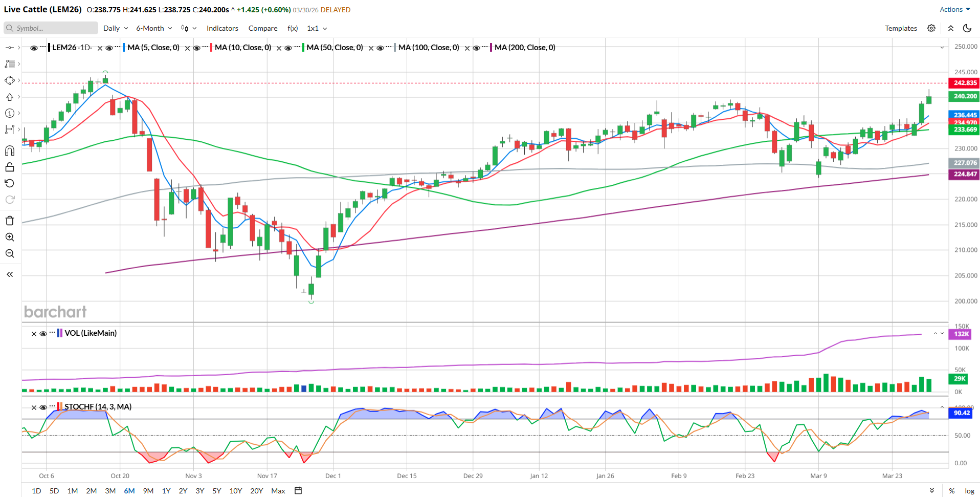Switch to dark mode moon icon
The width and height of the screenshot is (980, 497).
[x=967, y=28]
